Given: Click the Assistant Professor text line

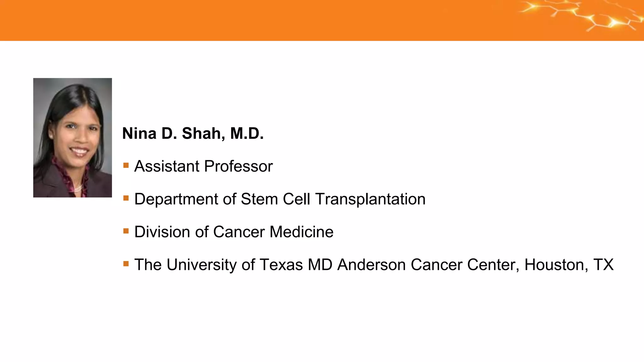Looking at the screenshot, I should [x=203, y=166].
